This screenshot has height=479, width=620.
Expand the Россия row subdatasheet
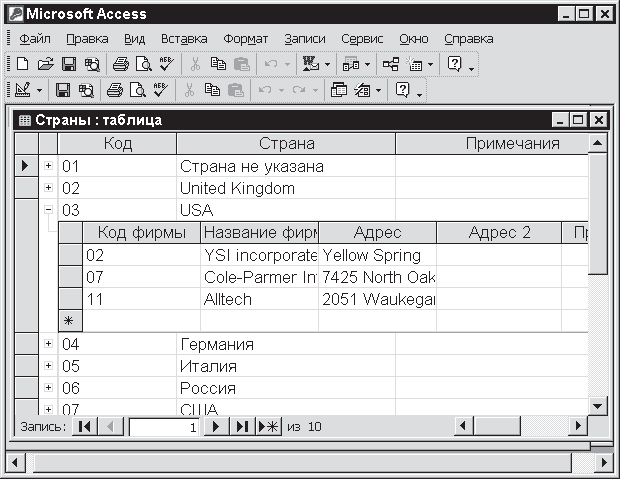tap(48, 388)
